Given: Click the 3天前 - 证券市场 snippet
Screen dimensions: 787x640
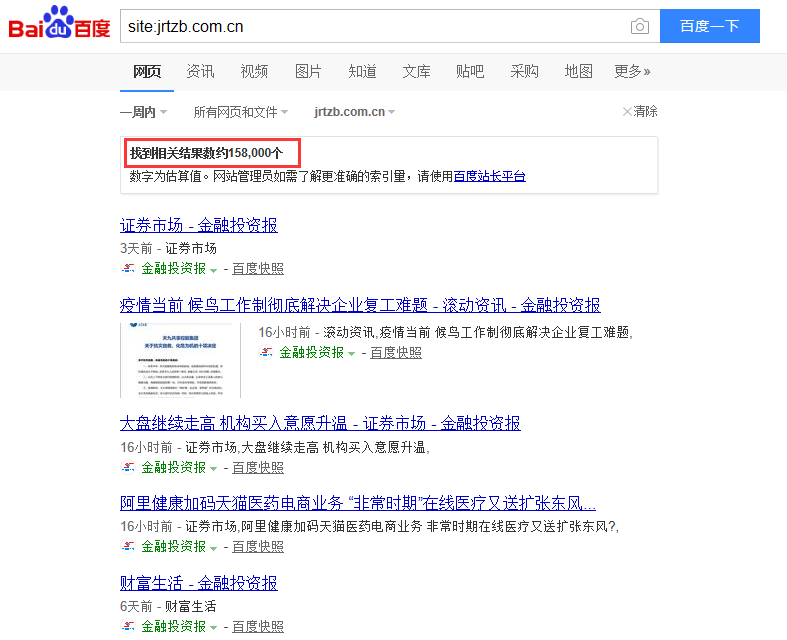Looking at the screenshot, I should click(x=168, y=248).
